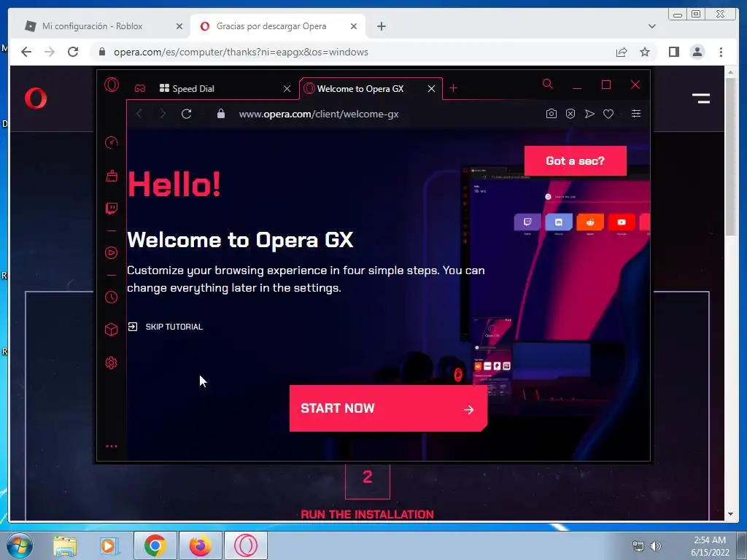This screenshot has height=560, width=747.
Task: Switch to Mi configuración - Roblox Chrome tab
Action: [104, 26]
